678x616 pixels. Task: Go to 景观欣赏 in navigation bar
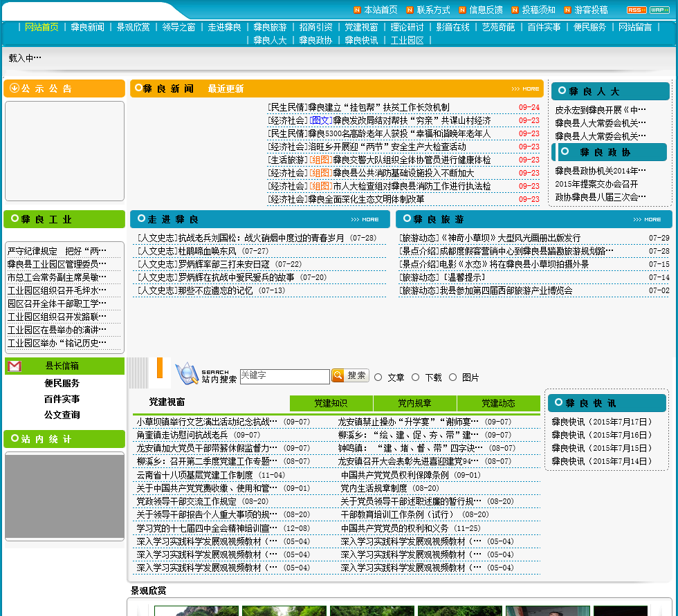click(x=133, y=27)
